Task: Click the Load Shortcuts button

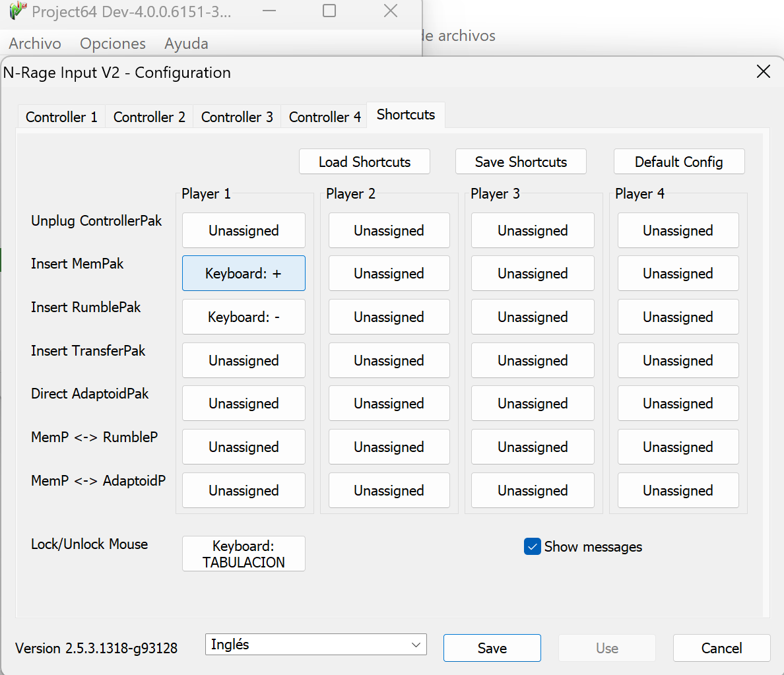Action: pos(364,161)
